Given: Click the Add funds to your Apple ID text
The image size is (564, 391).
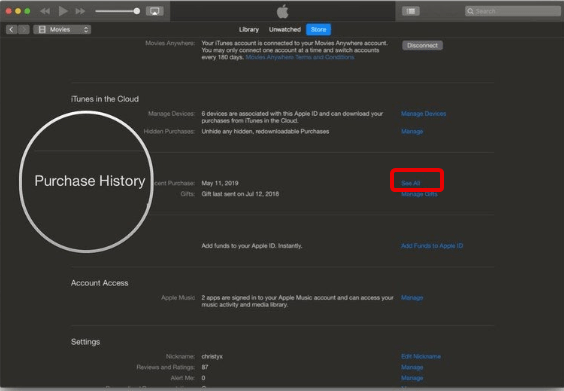Looking at the screenshot, I should click(x=252, y=246).
